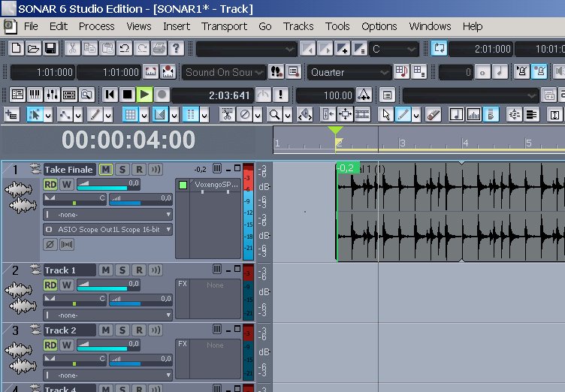
Task: Toggle VoxengoSP effect green enable box
Action: (x=183, y=185)
